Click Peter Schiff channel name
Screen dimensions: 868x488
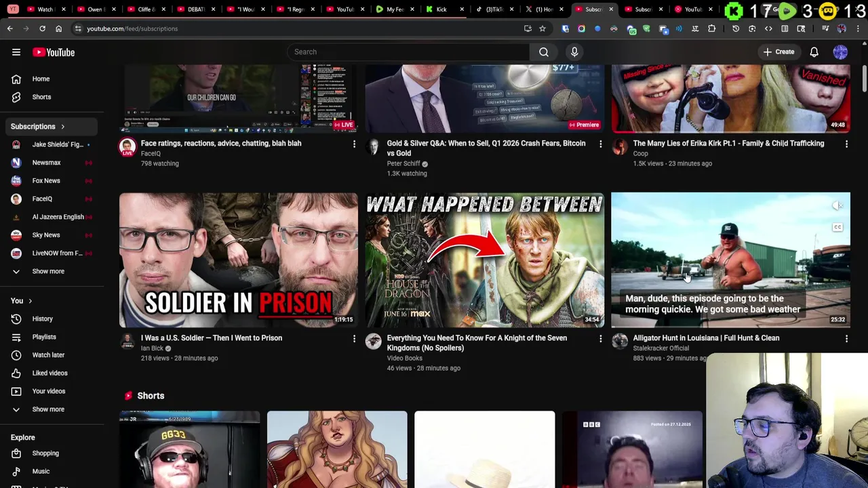pos(403,163)
